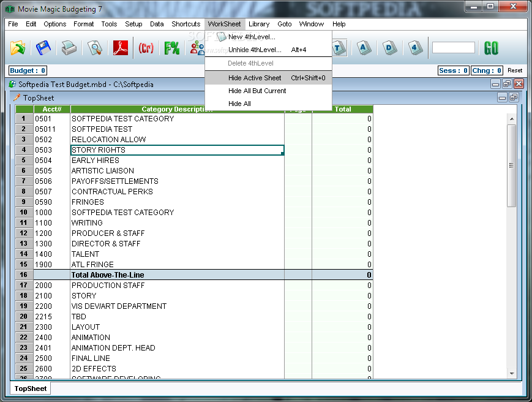
Task: Click the VIS DEV/ART DEPARTMENT cell
Action: 177,306
